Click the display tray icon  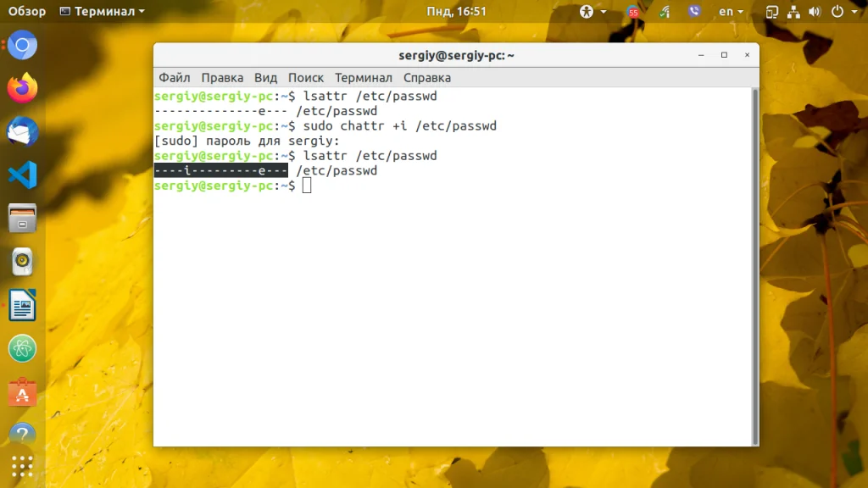pyautogui.click(x=771, y=12)
